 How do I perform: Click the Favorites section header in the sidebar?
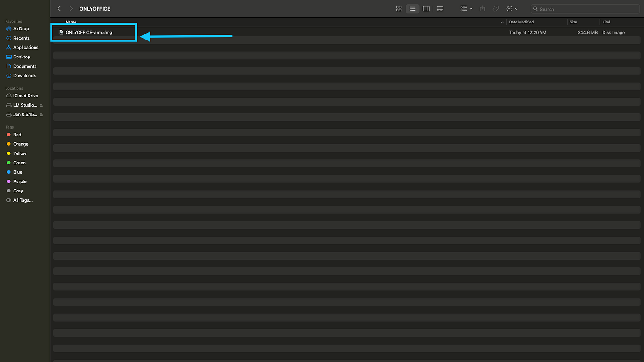tap(14, 21)
